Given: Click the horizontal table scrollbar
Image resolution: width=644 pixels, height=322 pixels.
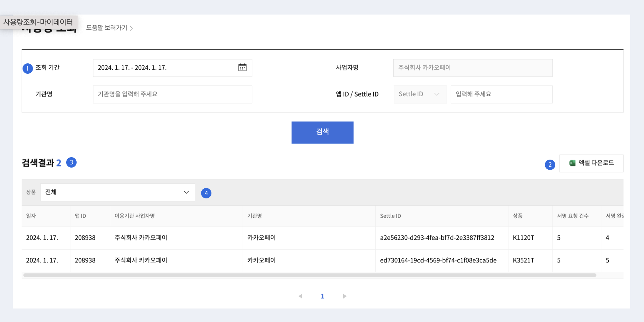Looking at the screenshot, I should [309, 275].
